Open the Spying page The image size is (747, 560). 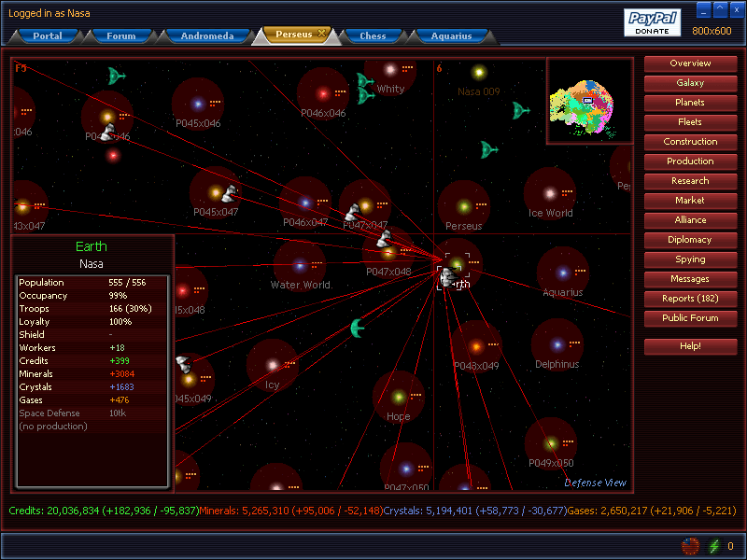[x=690, y=259]
